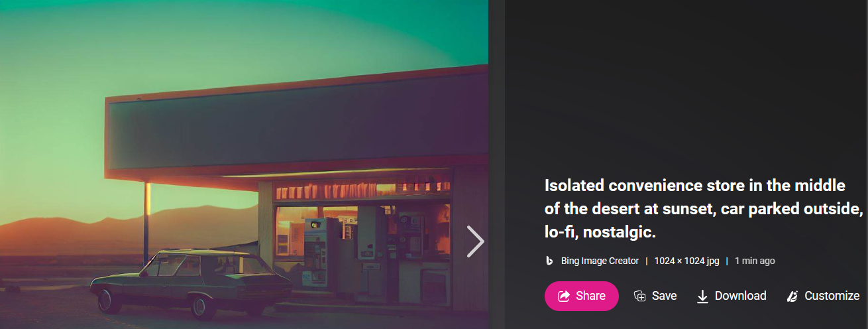The width and height of the screenshot is (868, 329).
Task: Click the share arrow icon in pink button
Action: point(564,296)
